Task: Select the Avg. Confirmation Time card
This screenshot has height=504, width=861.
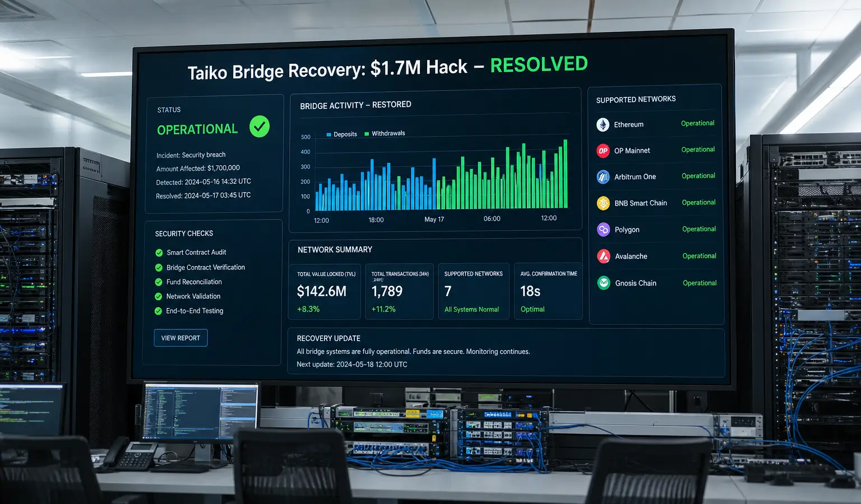Action: [548, 291]
